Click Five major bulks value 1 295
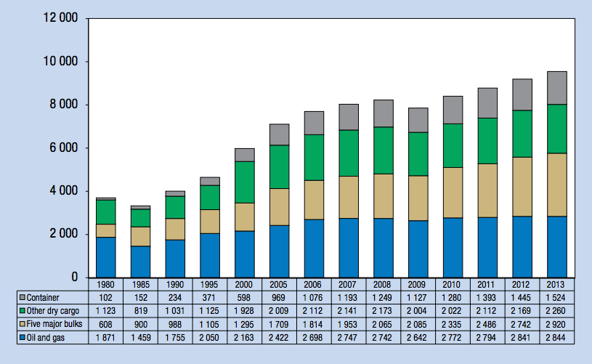The height and width of the screenshot is (364, 592). point(244,324)
